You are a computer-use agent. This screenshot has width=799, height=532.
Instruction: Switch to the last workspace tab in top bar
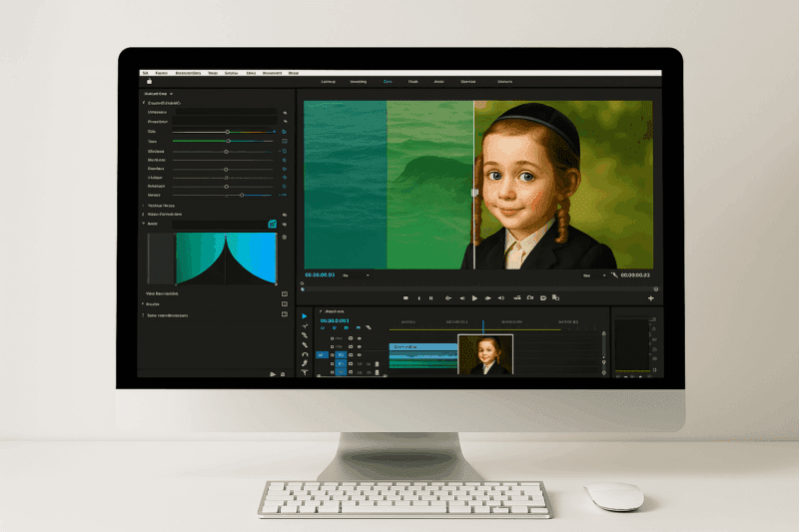click(505, 82)
